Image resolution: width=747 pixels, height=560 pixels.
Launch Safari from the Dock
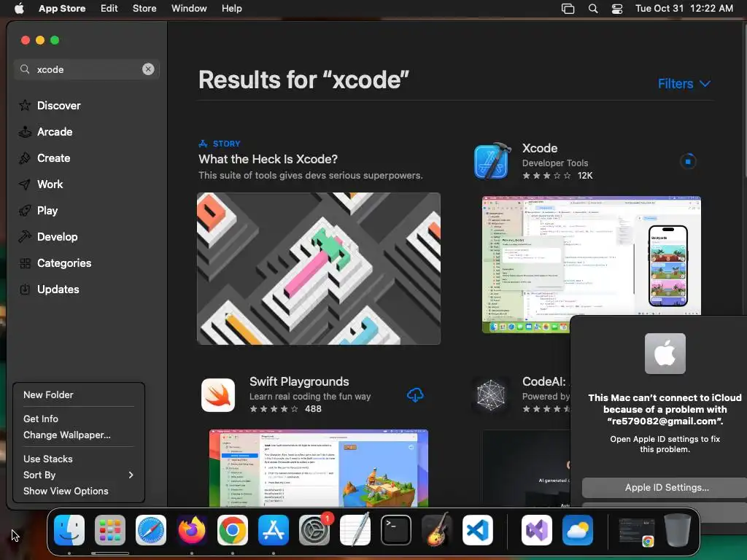click(151, 530)
